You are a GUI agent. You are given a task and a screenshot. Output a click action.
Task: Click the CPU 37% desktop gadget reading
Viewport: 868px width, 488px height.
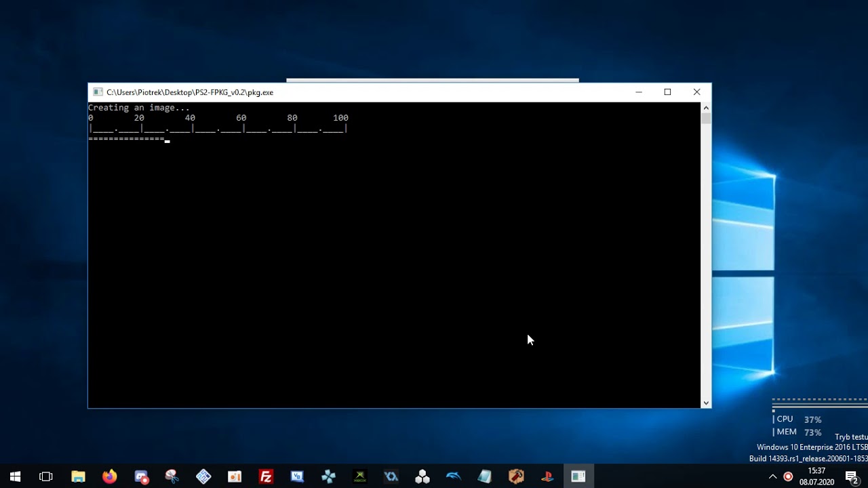[x=799, y=420]
